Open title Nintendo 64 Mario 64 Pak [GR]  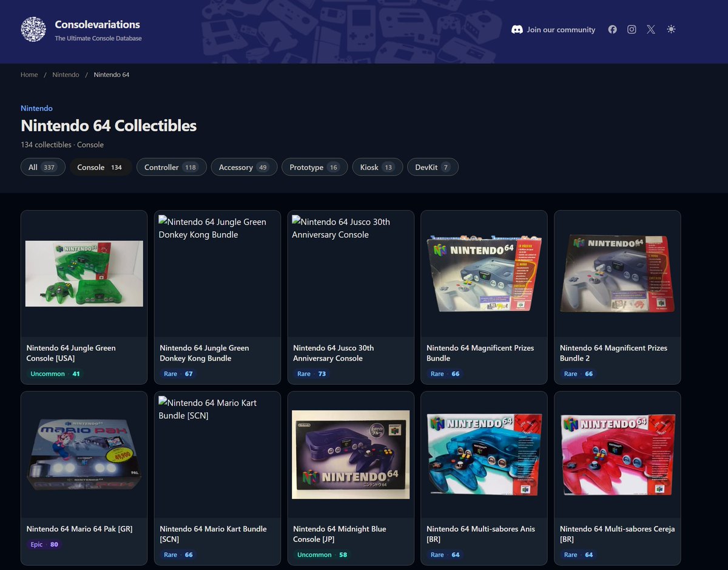tap(79, 529)
